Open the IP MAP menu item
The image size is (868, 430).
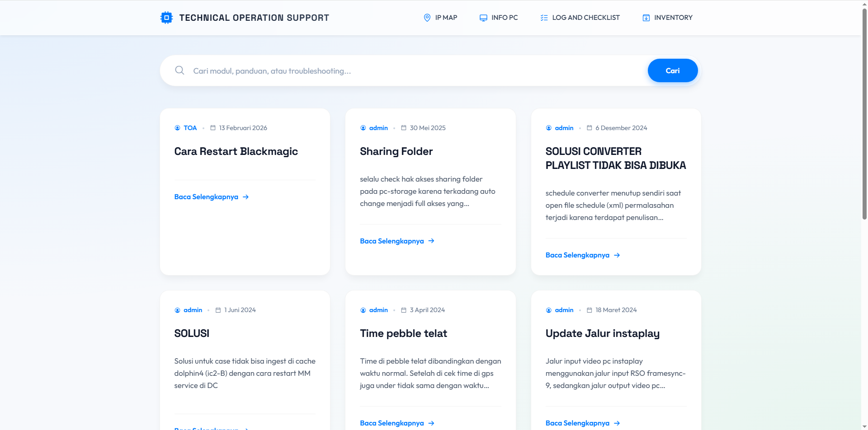tap(446, 18)
